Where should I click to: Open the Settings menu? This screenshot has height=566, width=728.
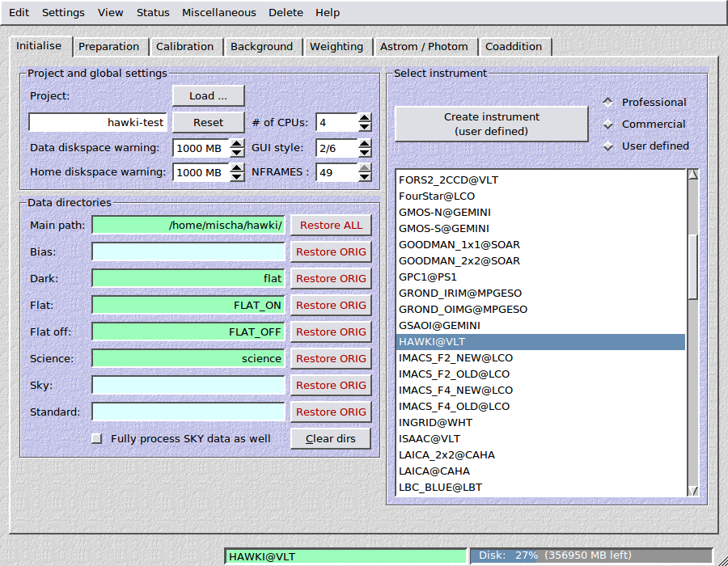[x=63, y=12]
